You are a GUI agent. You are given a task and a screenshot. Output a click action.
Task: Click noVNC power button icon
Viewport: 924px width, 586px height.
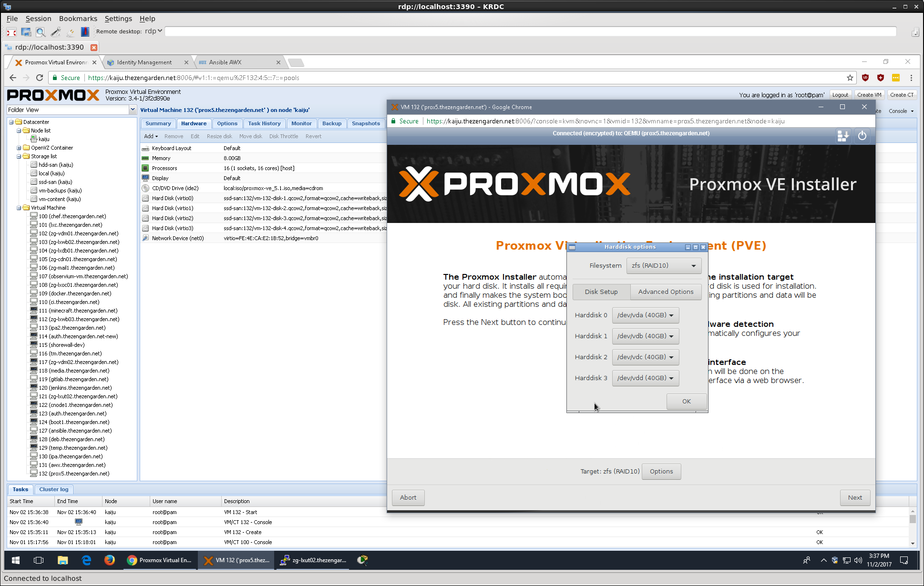[x=862, y=136]
